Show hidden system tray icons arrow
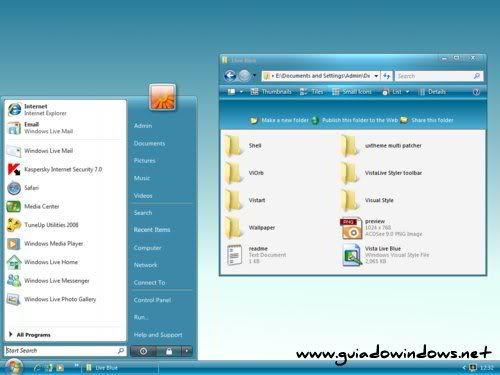 (464, 368)
